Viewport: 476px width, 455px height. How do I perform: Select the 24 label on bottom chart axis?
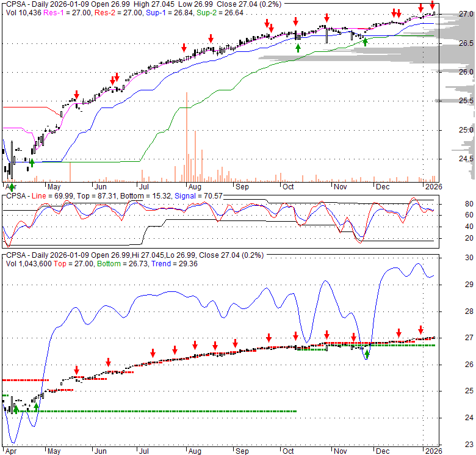point(469,418)
